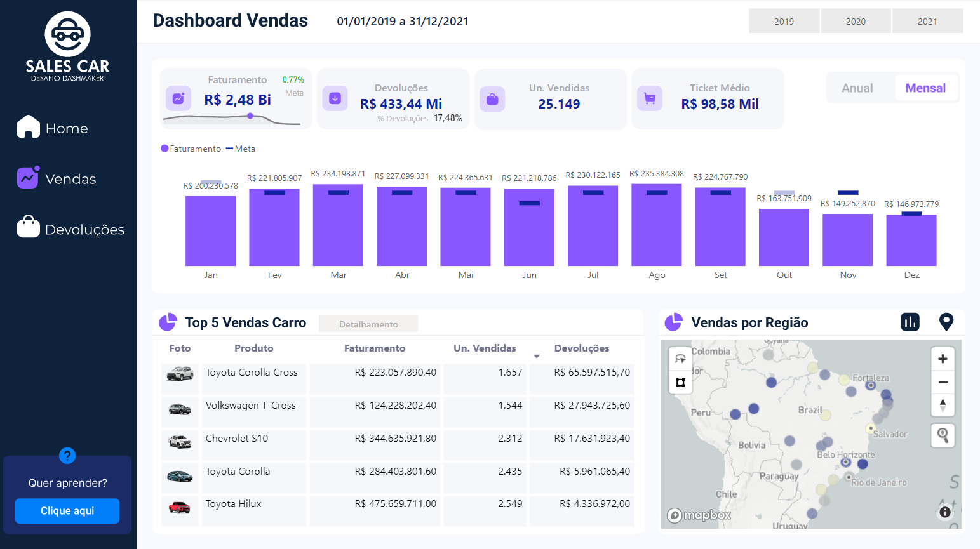Zoom in on the map

(943, 359)
